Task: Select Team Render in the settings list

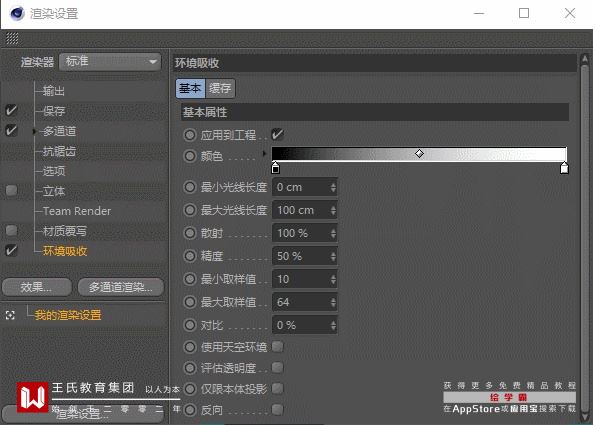Action: coord(77,211)
